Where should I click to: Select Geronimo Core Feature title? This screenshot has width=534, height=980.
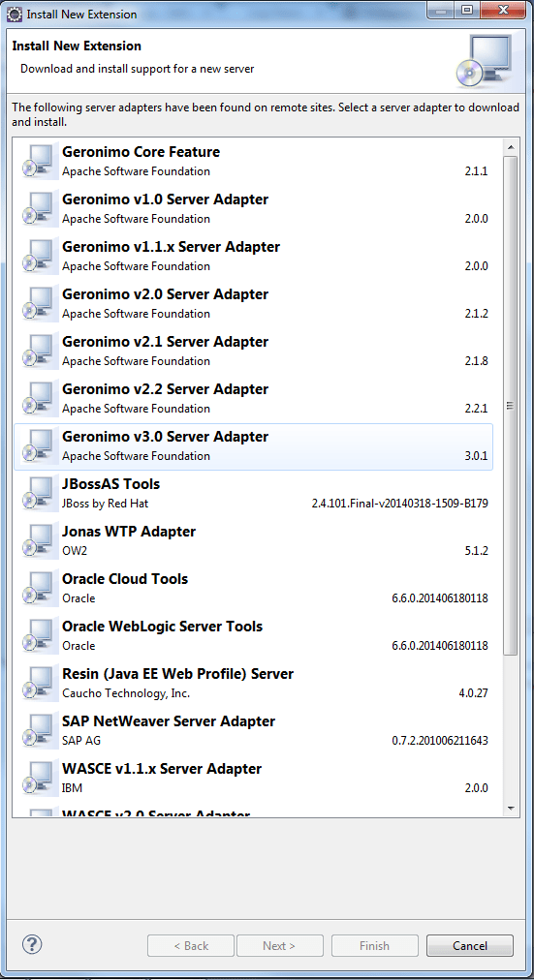point(141,152)
